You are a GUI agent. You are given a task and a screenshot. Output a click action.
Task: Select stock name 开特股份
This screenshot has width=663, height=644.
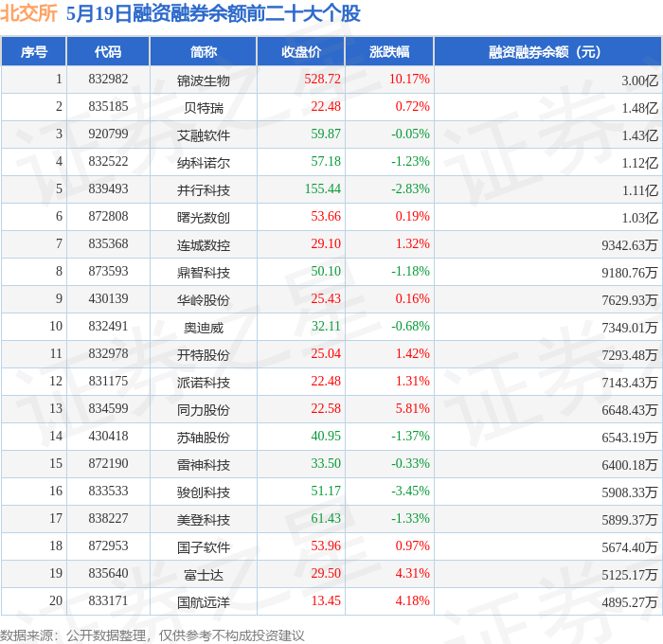[x=204, y=355]
